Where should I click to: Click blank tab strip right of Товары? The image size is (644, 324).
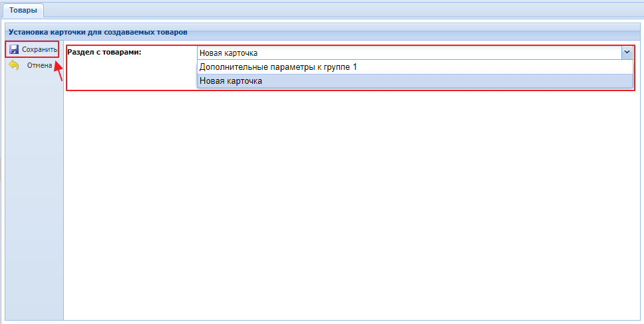[333, 10]
